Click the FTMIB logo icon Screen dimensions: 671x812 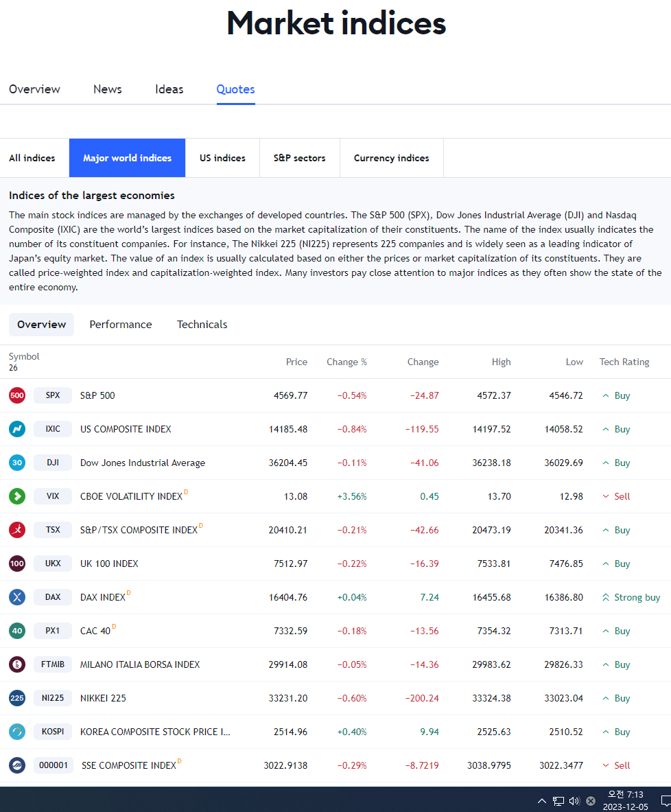click(x=17, y=664)
